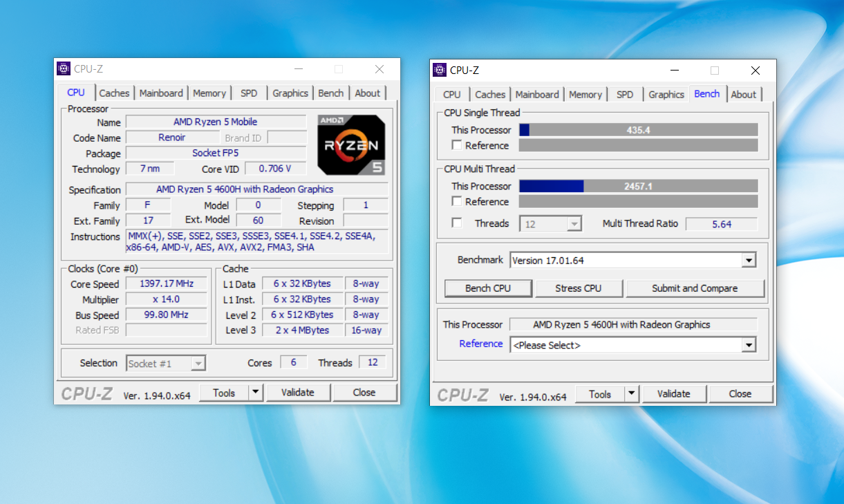Click the Code Name field Renoir
The width and height of the screenshot is (844, 504).
pyautogui.click(x=172, y=138)
